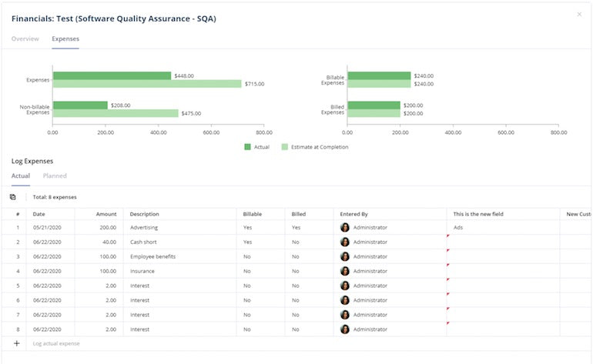Switch to the Overview tab
The image size is (593, 364).
pyautogui.click(x=25, y=38)
